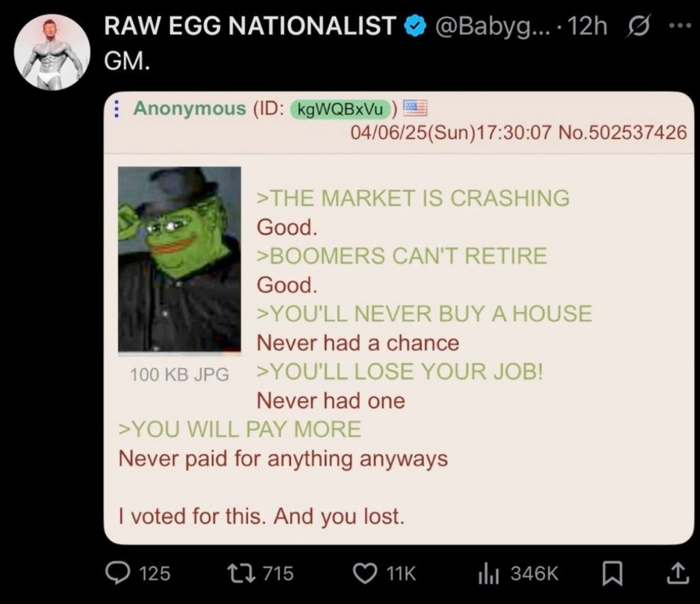
Task: Share the post with upload arrow icon
Action: tap(677, 573)
